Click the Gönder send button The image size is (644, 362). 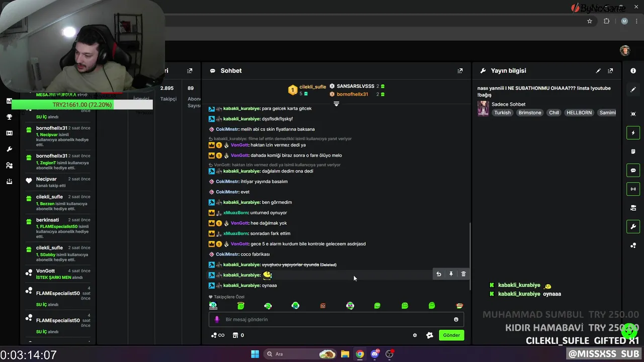451,335
